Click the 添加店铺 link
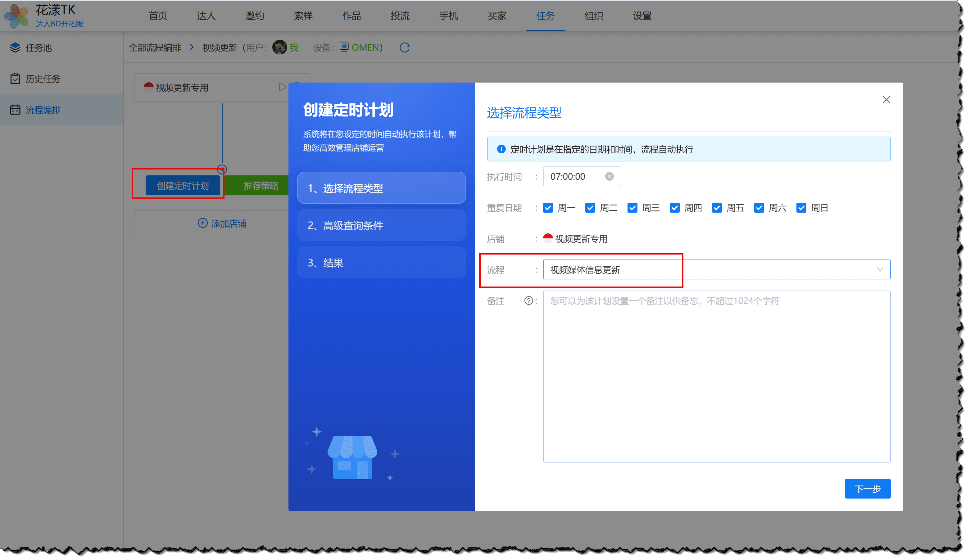 click(221, 224)
